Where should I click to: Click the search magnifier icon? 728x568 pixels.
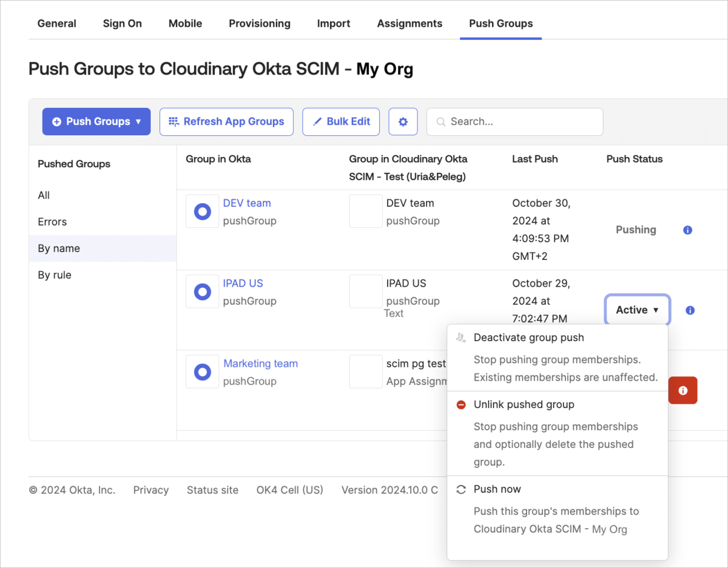pos(441,122)
